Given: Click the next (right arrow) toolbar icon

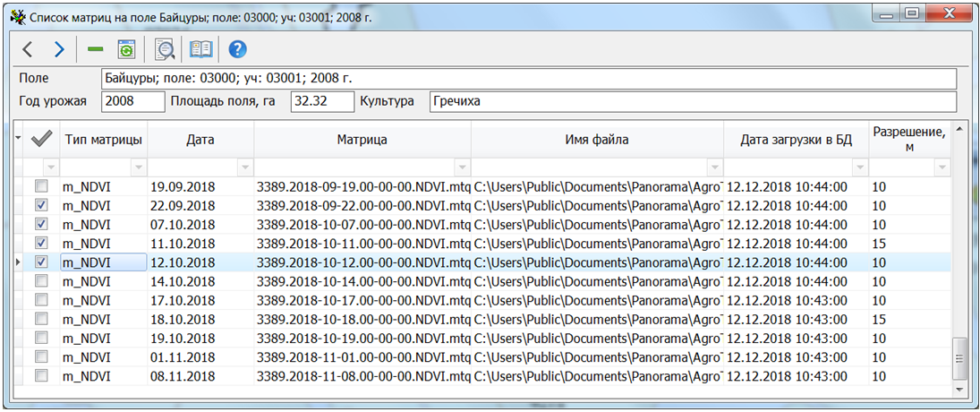Looking at the screenshot, I should coord(59,49).
